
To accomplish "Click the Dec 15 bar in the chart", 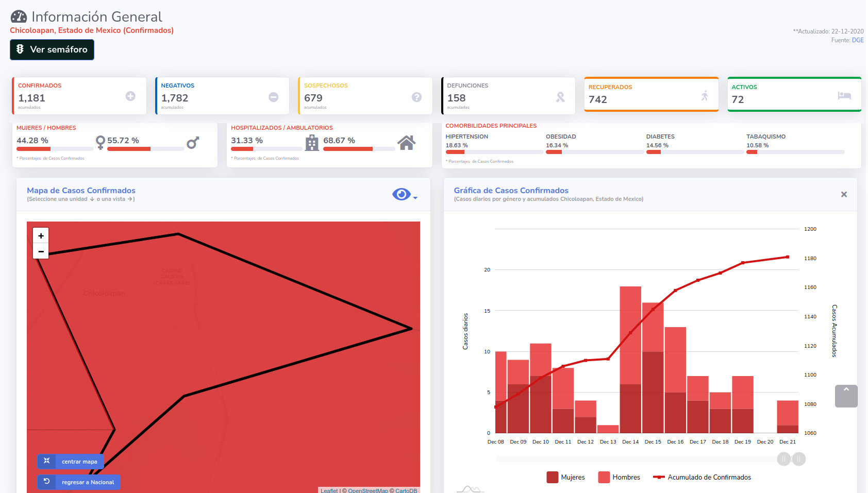I will pyautogui.click(x=653, y=368).
